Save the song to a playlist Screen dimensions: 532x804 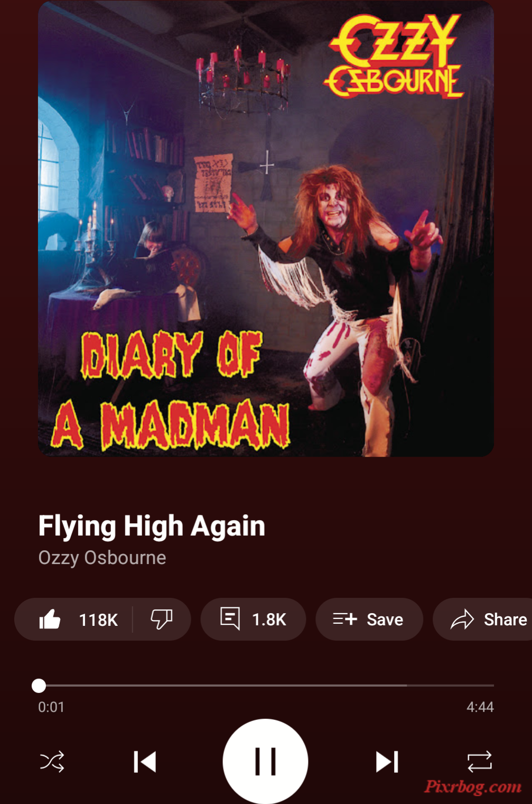click(x=369, y=619)
